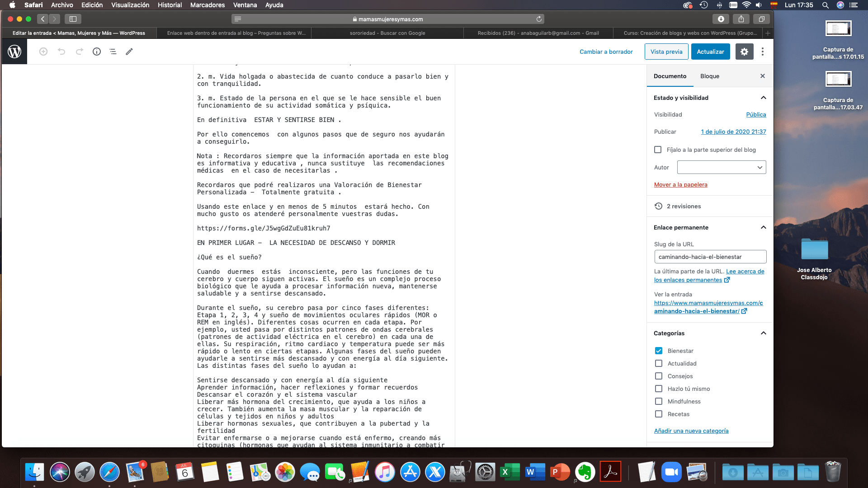Click the forms.gle URL paragraph
The width and height of the screenshot is (868, 488).
coord(264,228)
